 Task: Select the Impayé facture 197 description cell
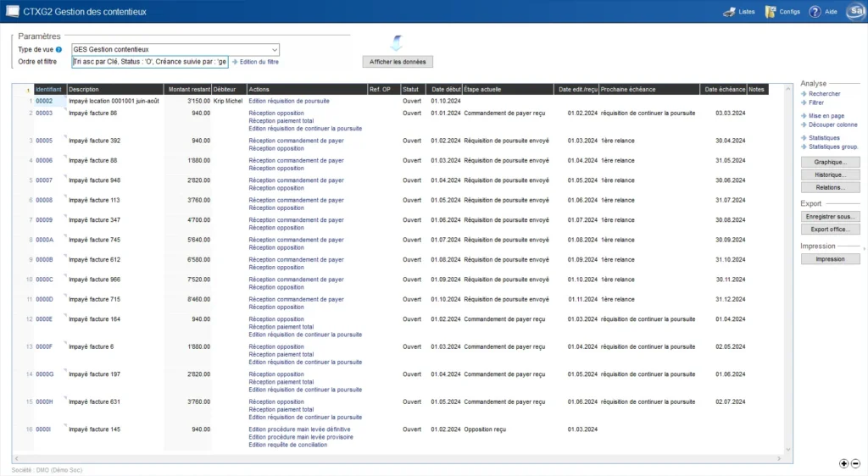[94, 375]
